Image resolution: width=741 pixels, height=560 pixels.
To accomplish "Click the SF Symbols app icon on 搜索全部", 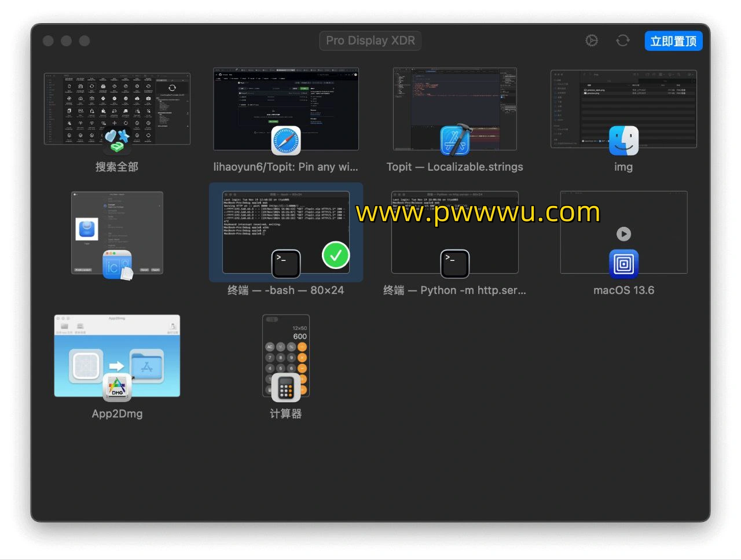I will point(117,141).
